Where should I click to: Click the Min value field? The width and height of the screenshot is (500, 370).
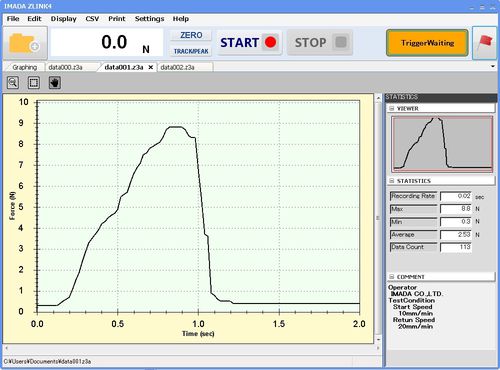pyautogui.click(x=456, y=222)
